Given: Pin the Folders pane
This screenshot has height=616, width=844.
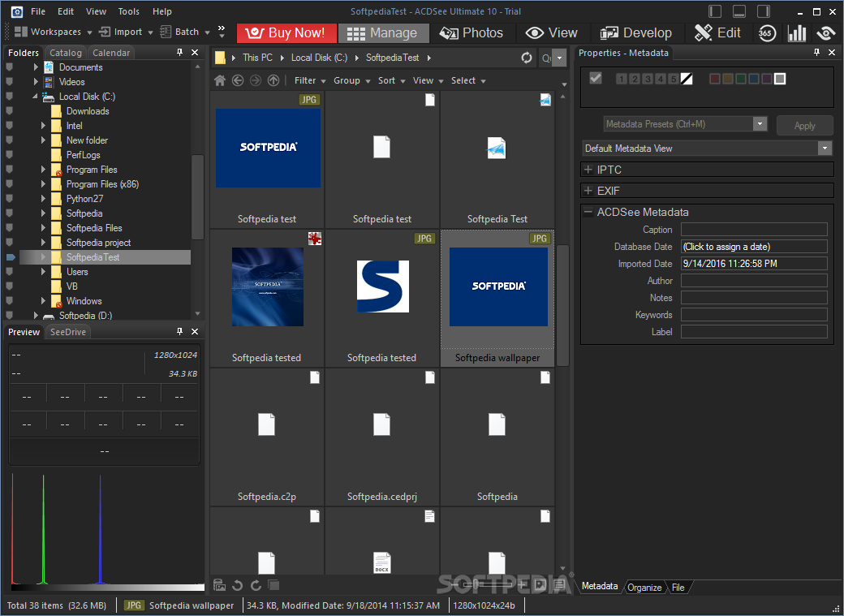Looking at the screenshot, I should coord(180,52).
